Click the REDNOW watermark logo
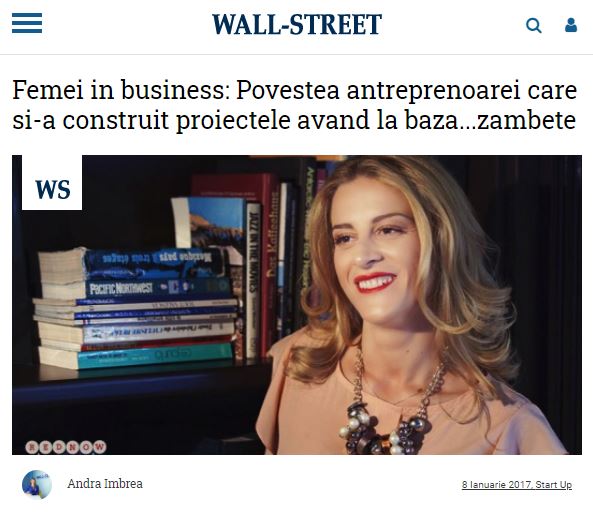Image resolution: width=593 pixels, height=513 pixels. click(66, 447)
